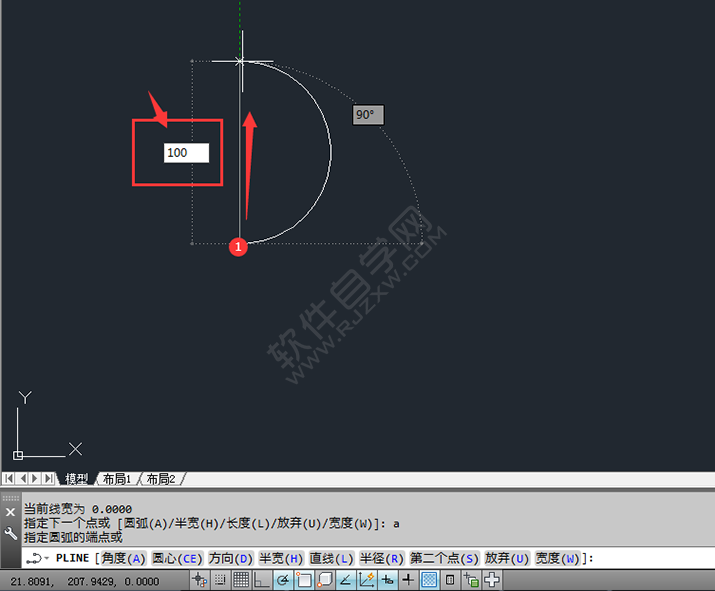Toggle 3D Object Snap icon
The width and height of the screenshot is (715, 591).
click(325, 580)
